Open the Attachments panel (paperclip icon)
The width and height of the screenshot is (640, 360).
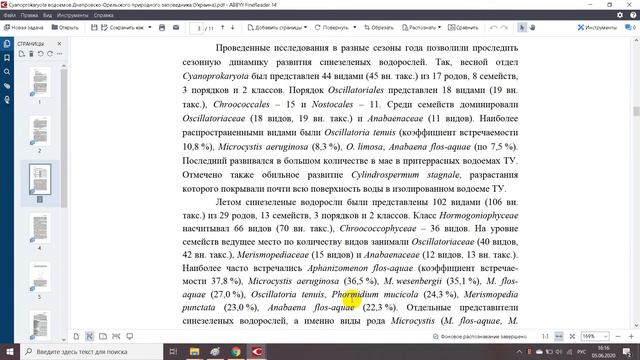coord(7,86)
